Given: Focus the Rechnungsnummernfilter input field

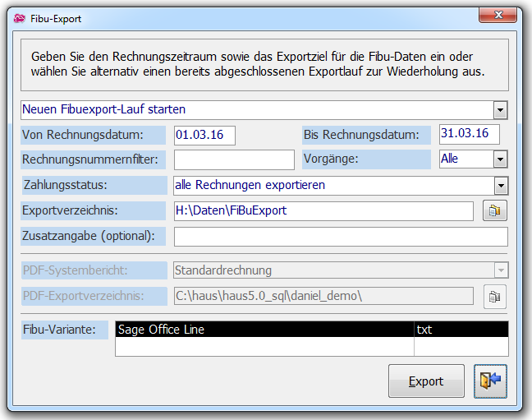Looking at the screenshot, I should (x=233, y=159).
